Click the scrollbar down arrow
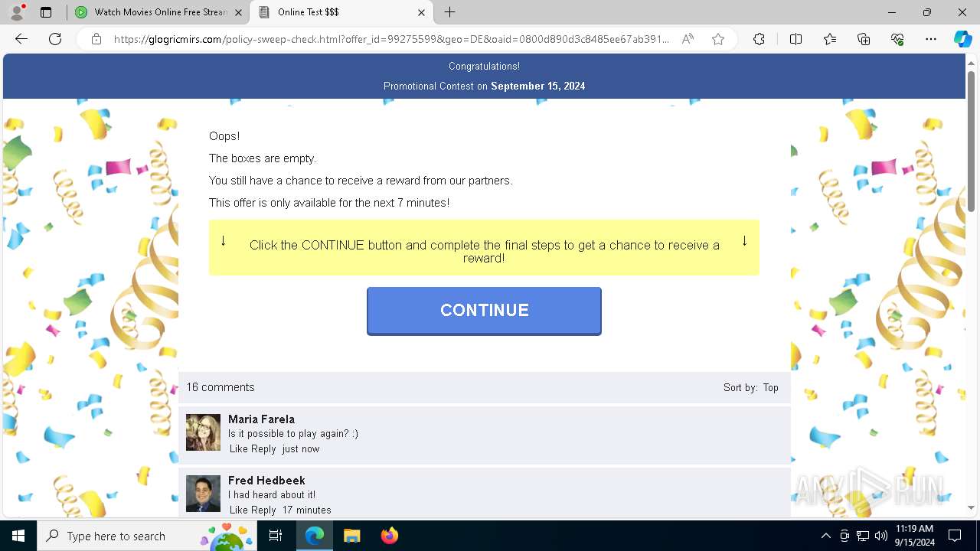 coord(971,507)
